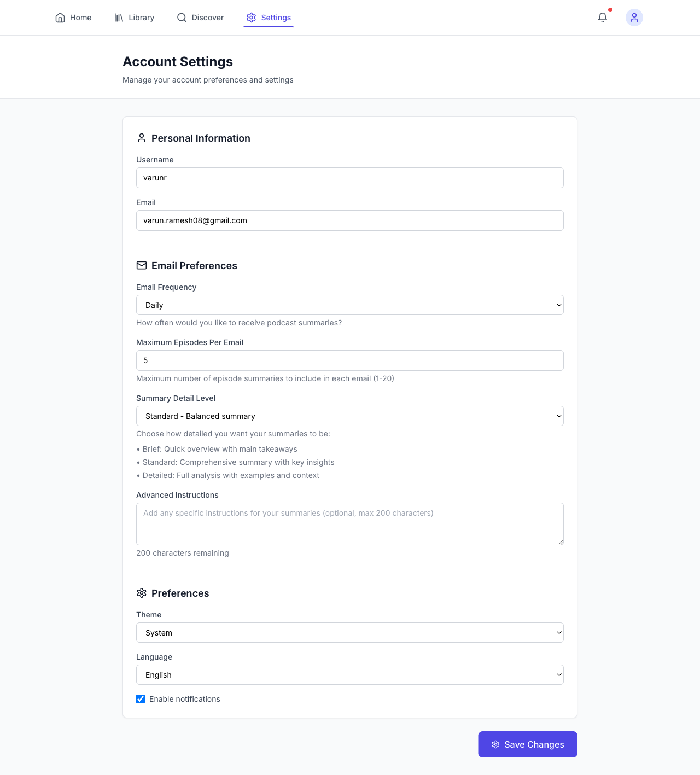This screenshot has width=700, height=775.
Task: Click the gear icon beside Preferences heading
Action: click(x=142, y=593)
